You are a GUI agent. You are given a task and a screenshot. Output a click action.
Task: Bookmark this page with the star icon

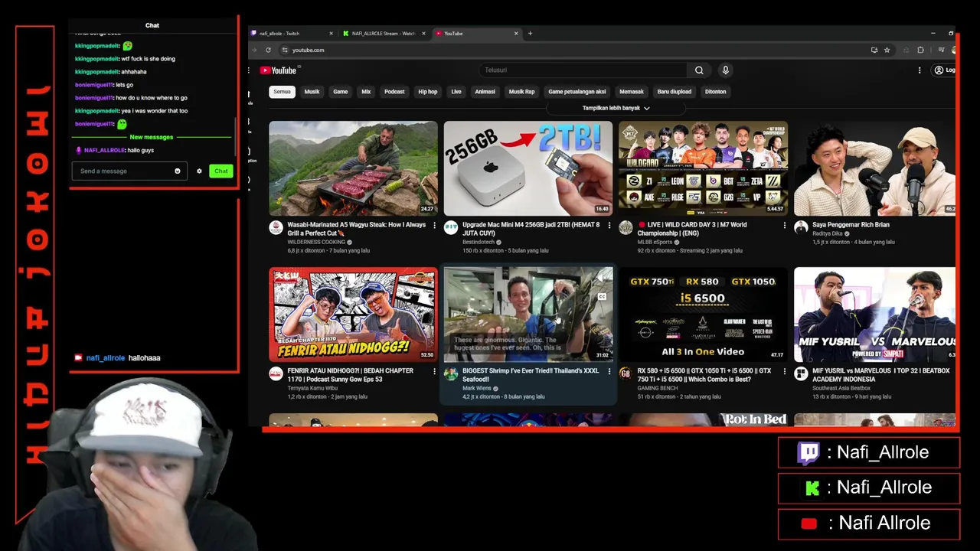point(887,50)
